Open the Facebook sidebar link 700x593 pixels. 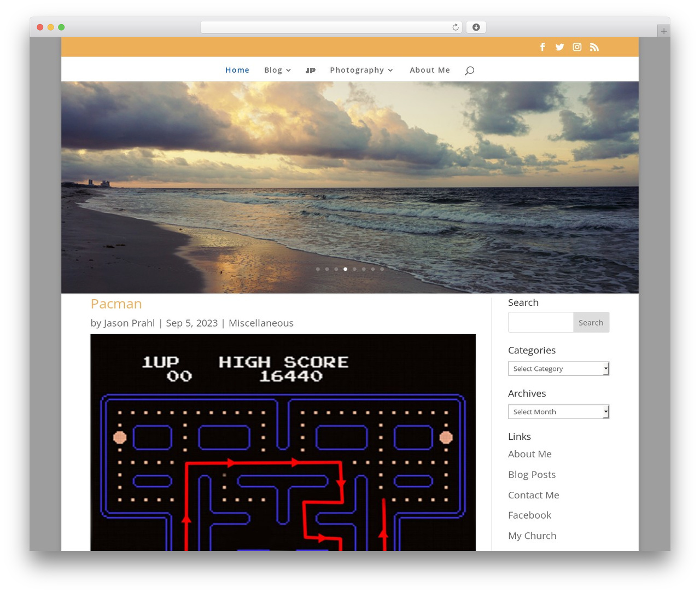[x=529, y=515]
